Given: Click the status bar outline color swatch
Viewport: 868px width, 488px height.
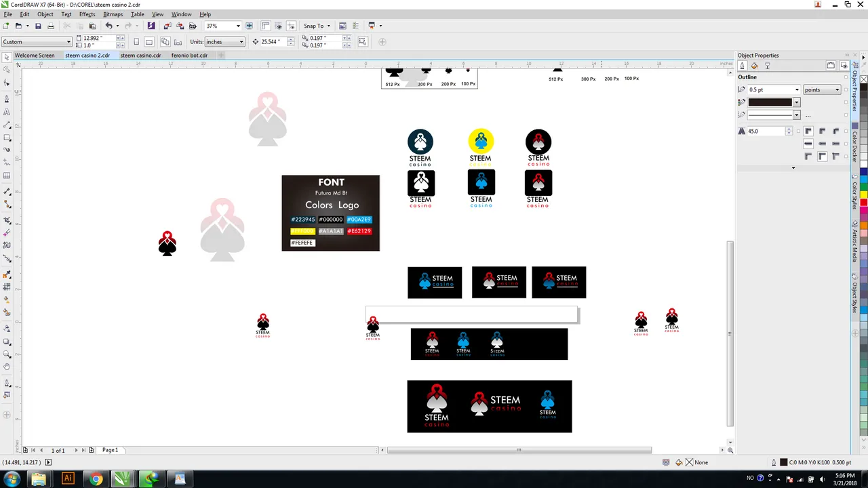Looking at the screenshot, I should pos(784,462).
